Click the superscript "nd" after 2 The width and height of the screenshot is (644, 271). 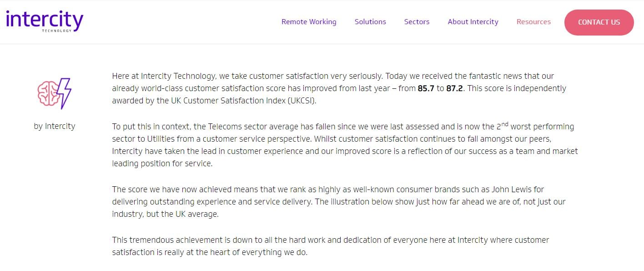503,124
